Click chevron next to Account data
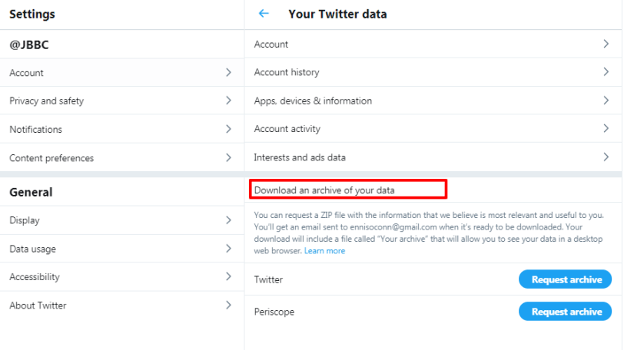Image resolution: width=644 pixels, height=350 pixels. pyautogui.click(x=606, y=45)
